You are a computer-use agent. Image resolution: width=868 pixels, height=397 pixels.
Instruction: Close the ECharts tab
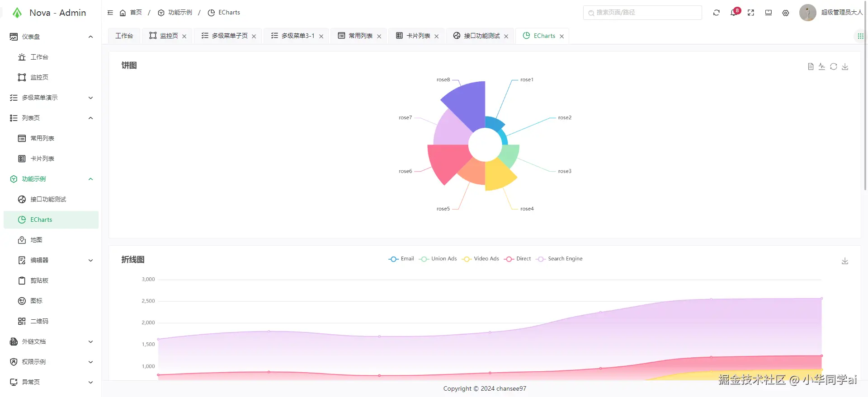point(562,37)
